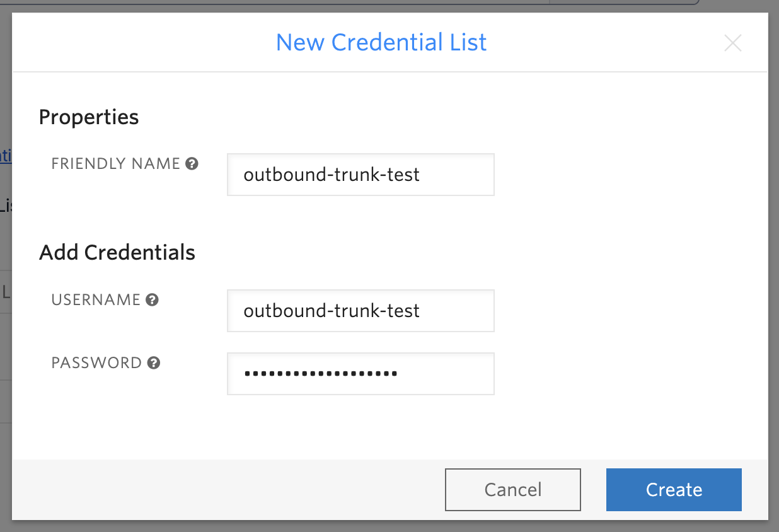The image size is (779, 532).
Task: Click the Properties section heading
Action: pyautogui.click(x=89, y=117)
